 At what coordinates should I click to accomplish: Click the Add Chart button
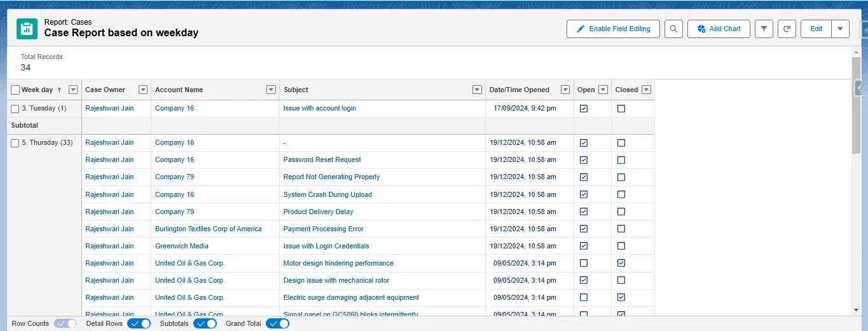click(719, 29)
